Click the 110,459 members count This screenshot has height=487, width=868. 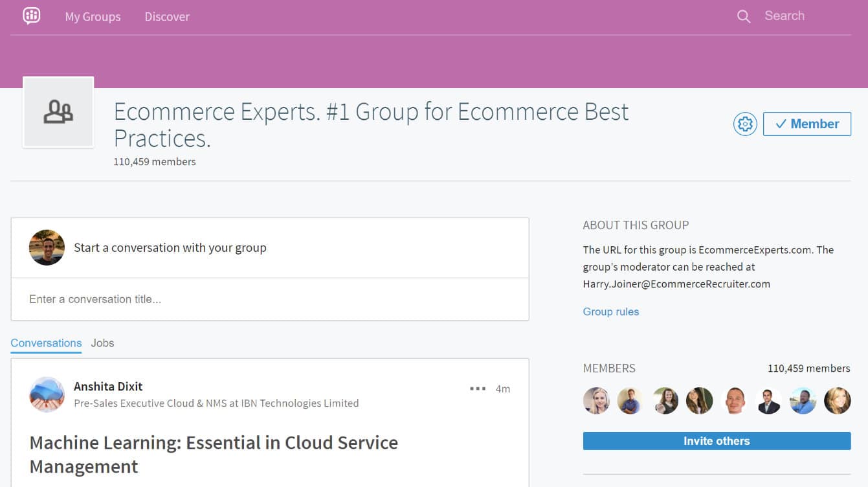(155, 161)
